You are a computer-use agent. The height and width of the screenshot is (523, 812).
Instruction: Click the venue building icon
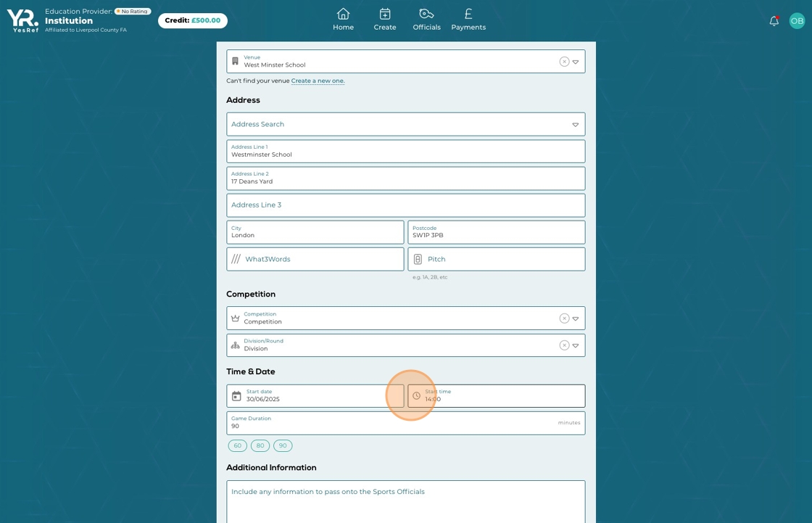coord(235,61)
